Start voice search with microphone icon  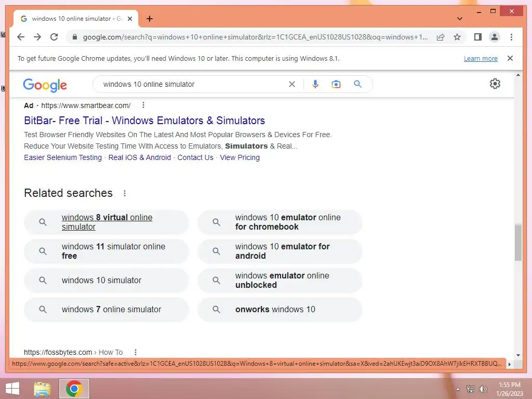tap(315, 84)
